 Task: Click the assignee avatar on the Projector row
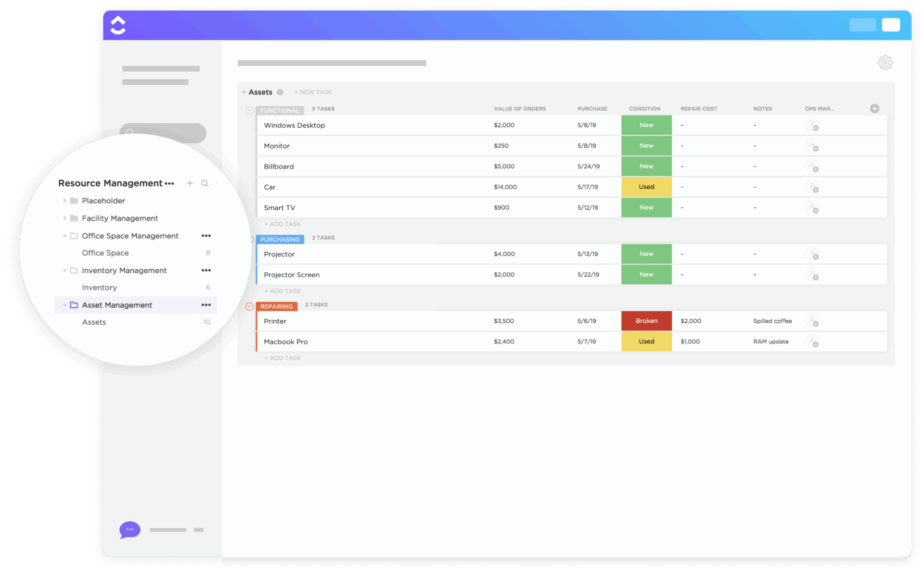(x=813, y=254)
